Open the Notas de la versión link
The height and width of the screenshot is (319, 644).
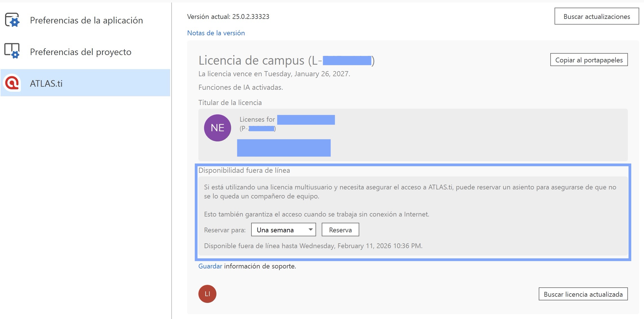[x=216, y=33]
